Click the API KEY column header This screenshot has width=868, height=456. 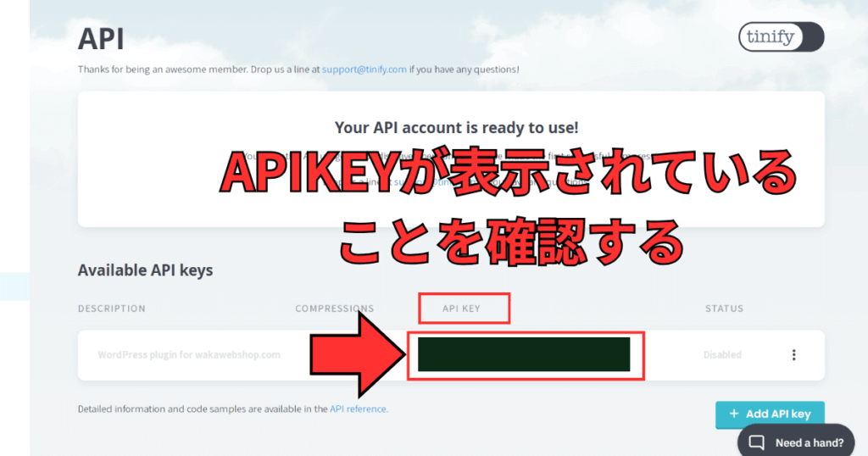(x=461, y=309)
